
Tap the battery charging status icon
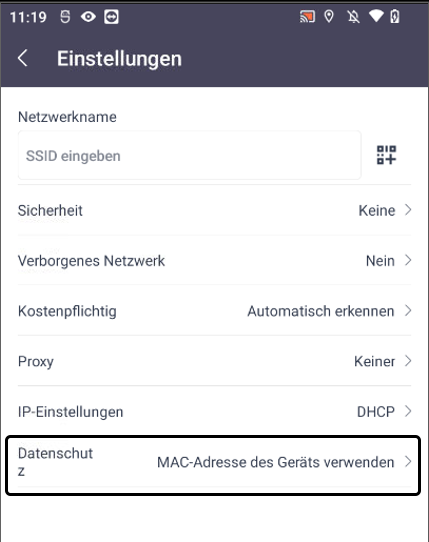coord(395,16)
